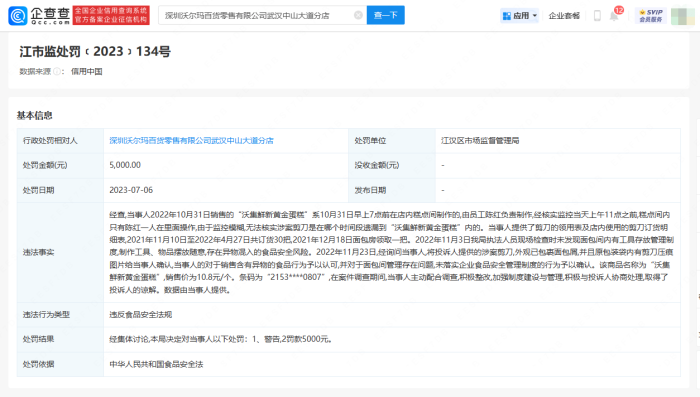Open the 企业套餐 menu item
Viewport: 700px width, 397px height.
[564, 16]
